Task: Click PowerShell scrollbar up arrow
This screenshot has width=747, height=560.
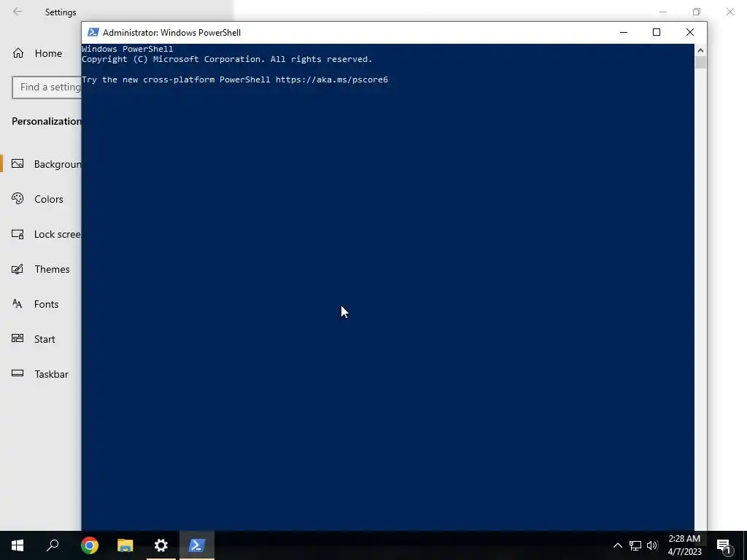Action: 700,50
